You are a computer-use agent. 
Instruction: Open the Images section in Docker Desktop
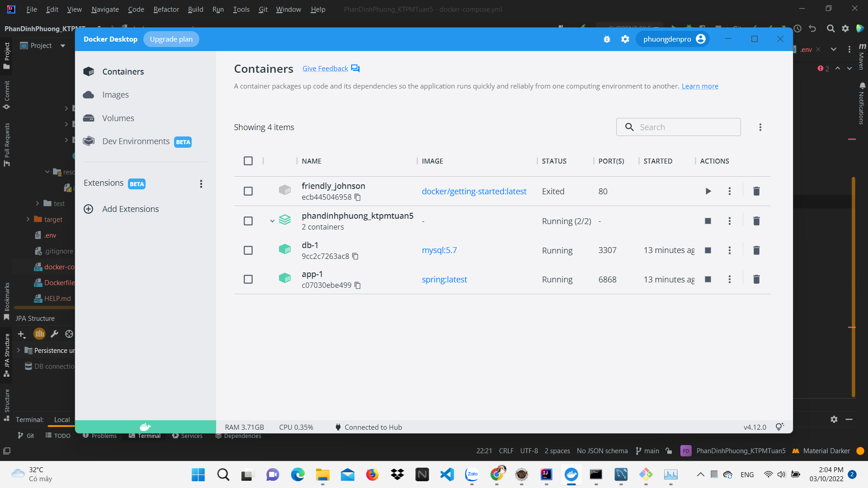pyautogui.click(x=117, y=94)
